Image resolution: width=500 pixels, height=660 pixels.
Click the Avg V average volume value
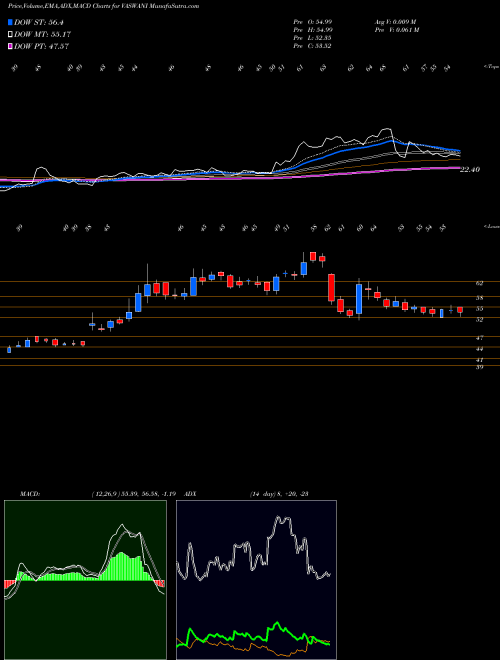click(x=395, y=22)
